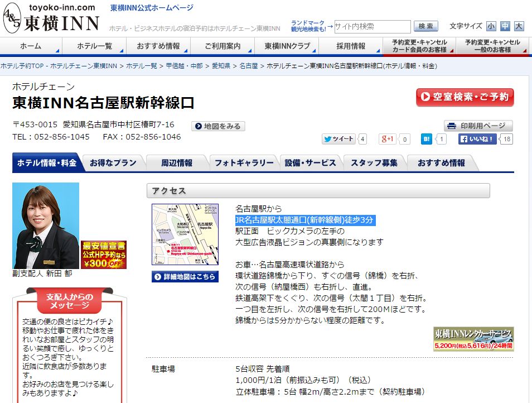The width and height of the screenshot is (532, 403).
Task: Open 予約変更・キャンセル 一般のお客様
Action: pos(492,46)
